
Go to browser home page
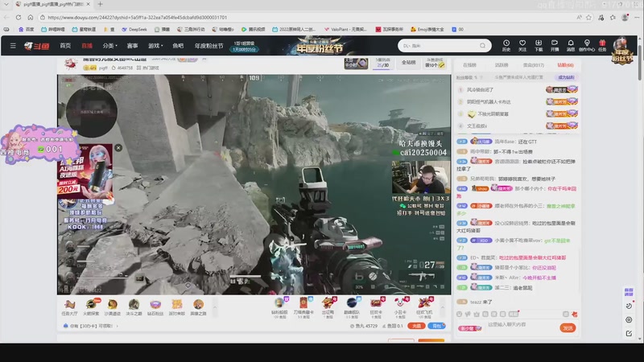pos(31,17)
